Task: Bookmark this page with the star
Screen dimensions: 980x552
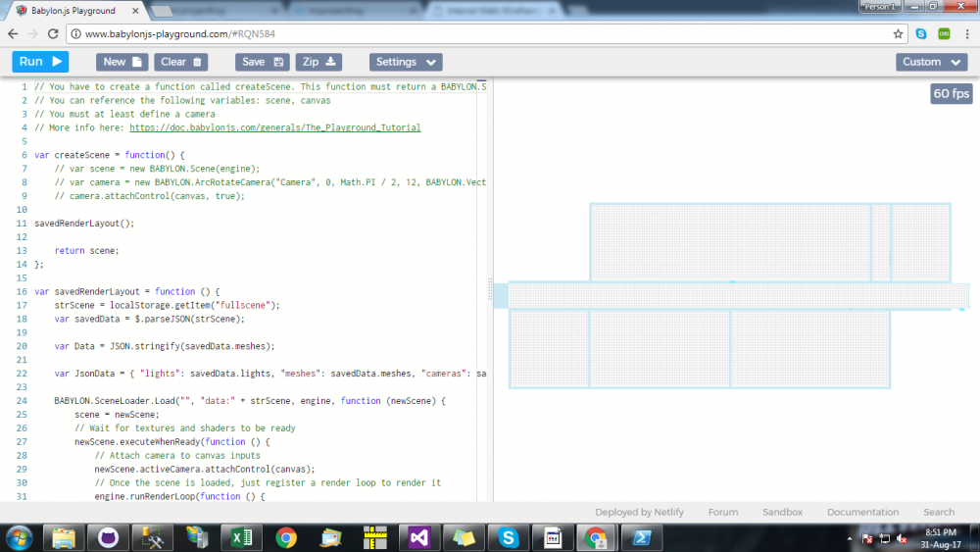Action: pos(898,33)
